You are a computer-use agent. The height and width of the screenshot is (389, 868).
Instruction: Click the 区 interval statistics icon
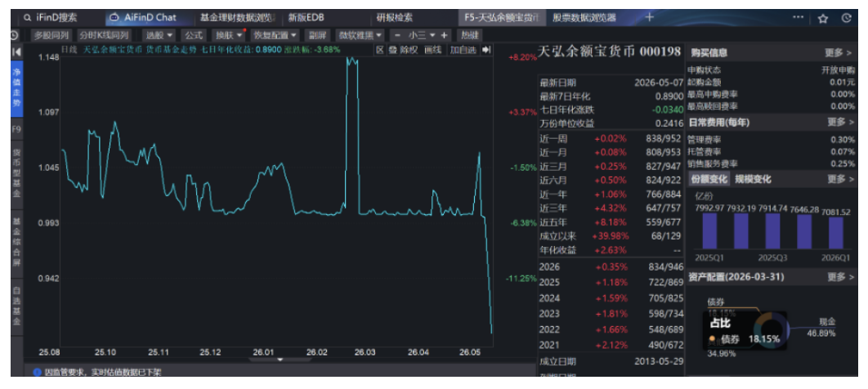[x=380, y=50]
